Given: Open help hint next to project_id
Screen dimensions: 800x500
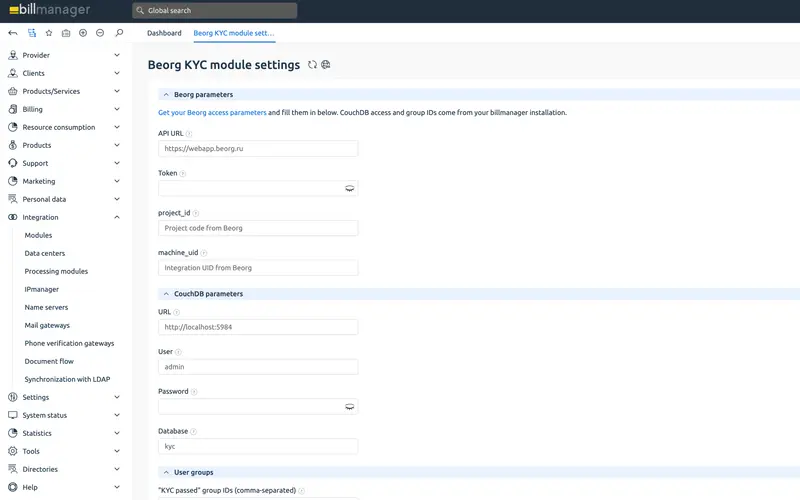Looking at the screenshot, I should click(195, 213).
